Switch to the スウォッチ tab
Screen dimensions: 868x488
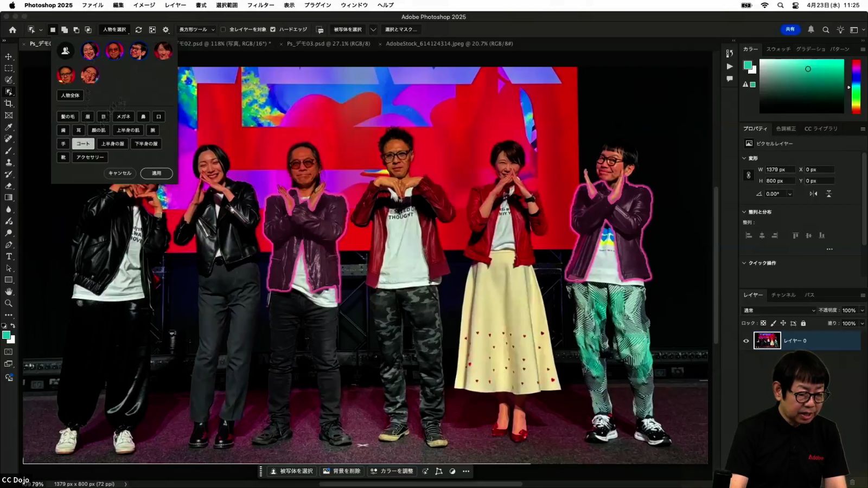(778, 49)
